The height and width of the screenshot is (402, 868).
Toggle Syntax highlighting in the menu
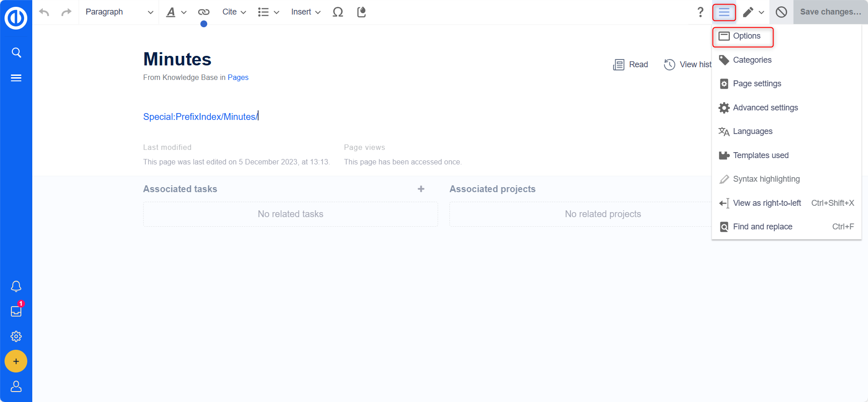coord(766,179)
